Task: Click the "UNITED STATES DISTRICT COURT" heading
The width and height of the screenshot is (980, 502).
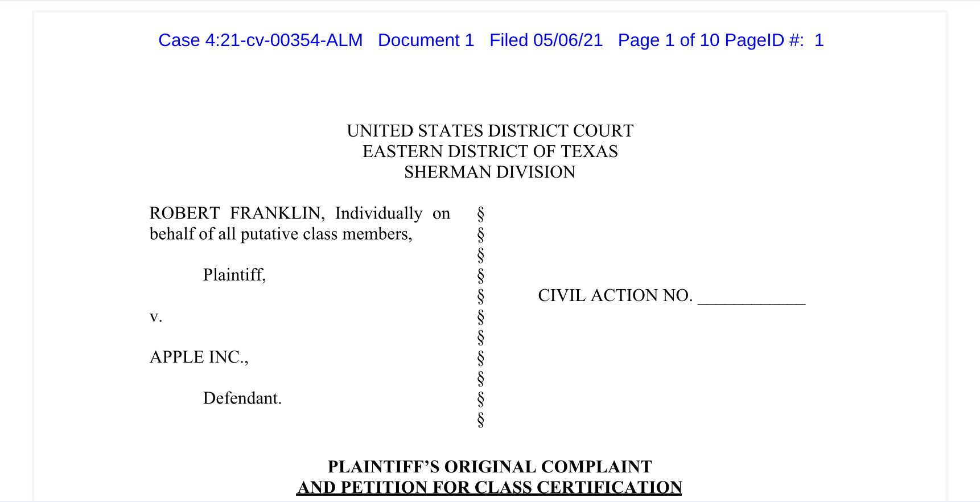Action: 490,131
